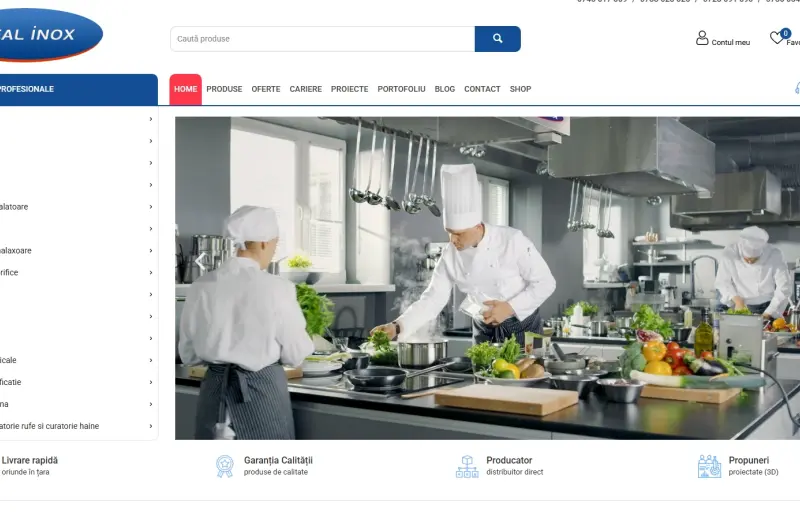Click the Livrare rapidă text
Screen dimensions: 800x512
[x=30, y=460]
